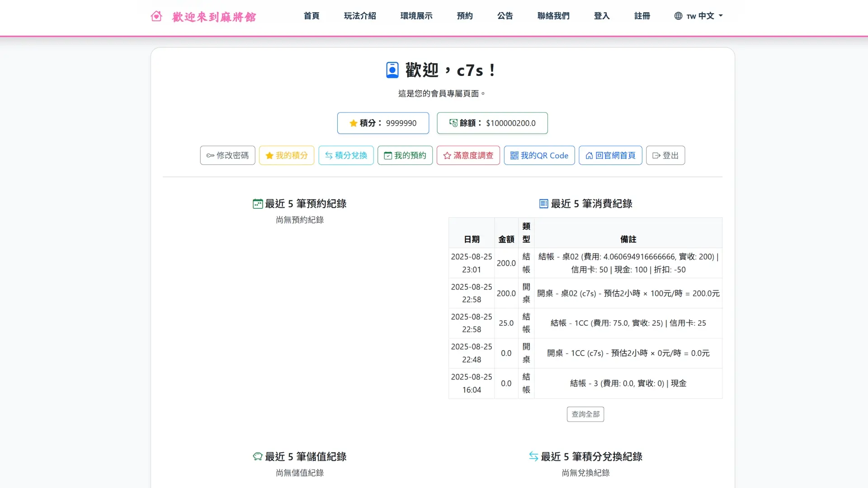Click date cell 2025-08-25 16:04
This screenshot has width=868, height=488.
click(x=472, y=383)
